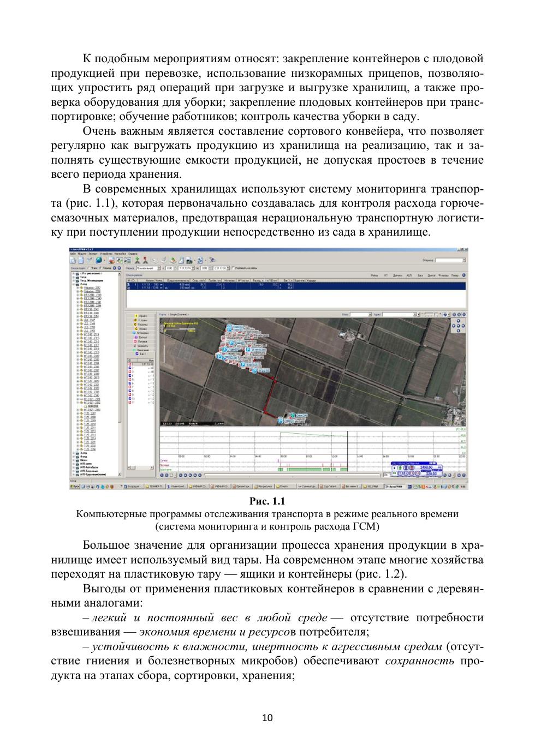The width and height of the screenshot is (535, 756).
Task: Click the first document icon in toolbar
Action: 73,261
